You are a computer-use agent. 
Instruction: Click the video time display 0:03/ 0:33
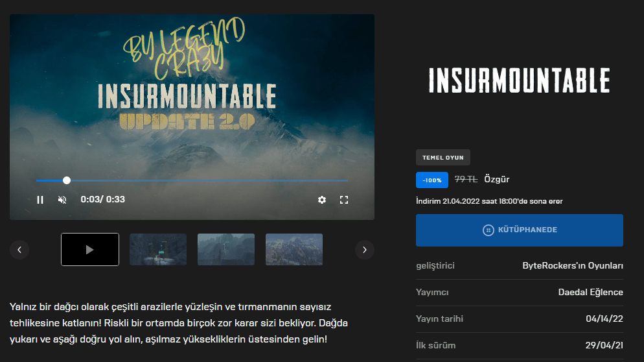tap(102, 200)
